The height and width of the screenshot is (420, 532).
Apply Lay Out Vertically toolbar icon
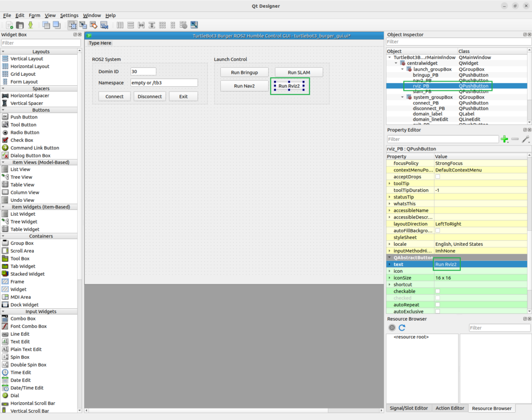coord(130,25)
